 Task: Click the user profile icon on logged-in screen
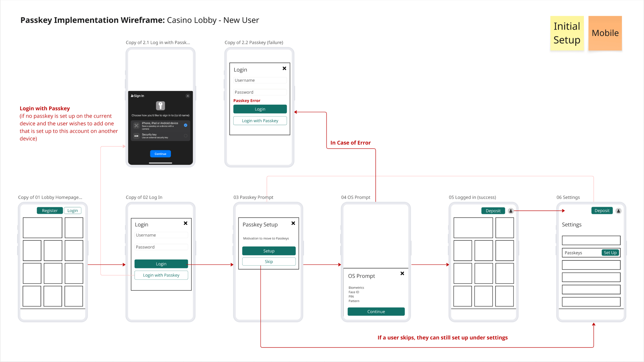511,211
